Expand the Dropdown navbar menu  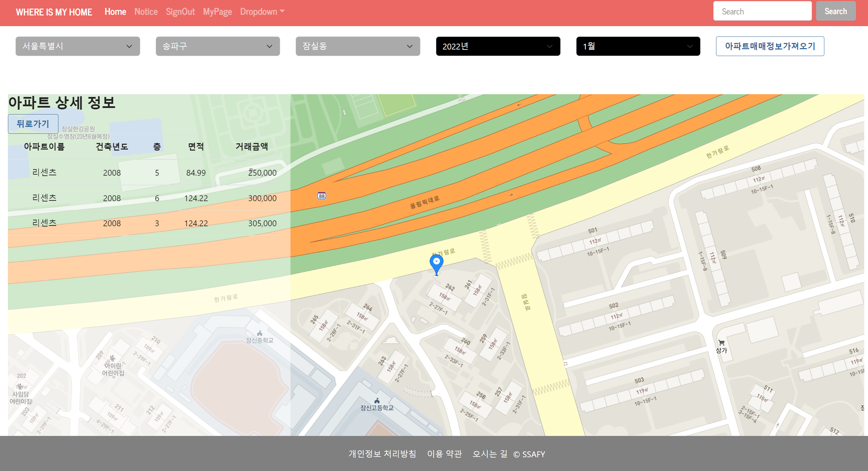[x=262, y=12]
